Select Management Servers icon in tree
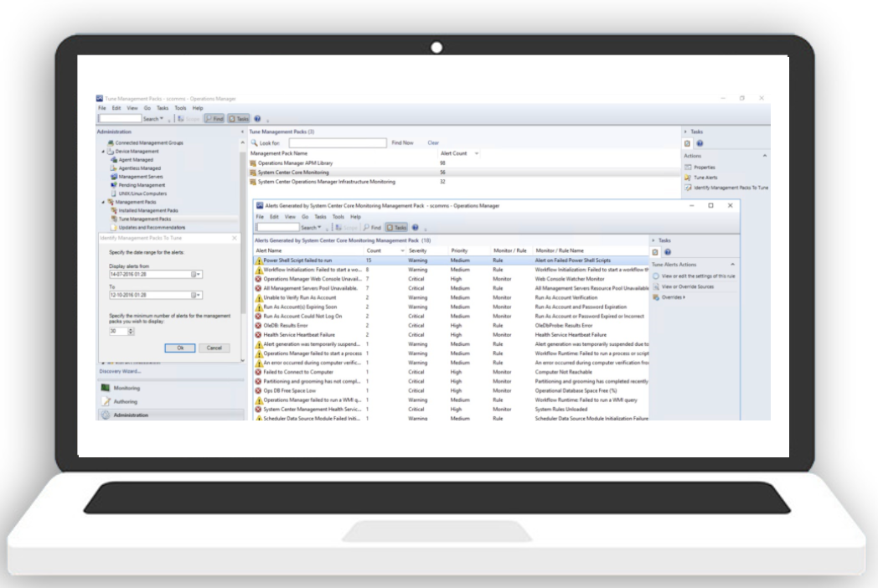This screenshot has height=588, width=878. coord(114,177)
